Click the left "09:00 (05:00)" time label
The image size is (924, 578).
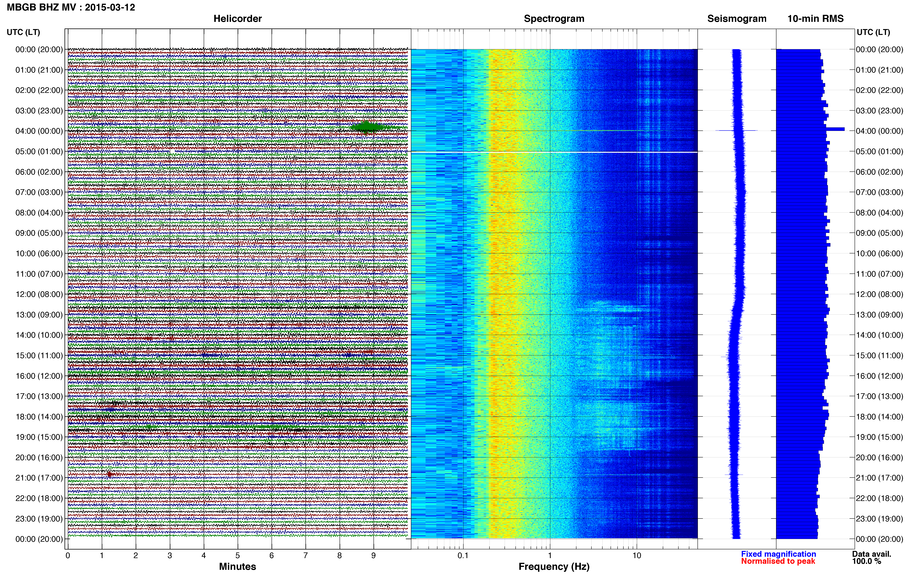[39, 233]
